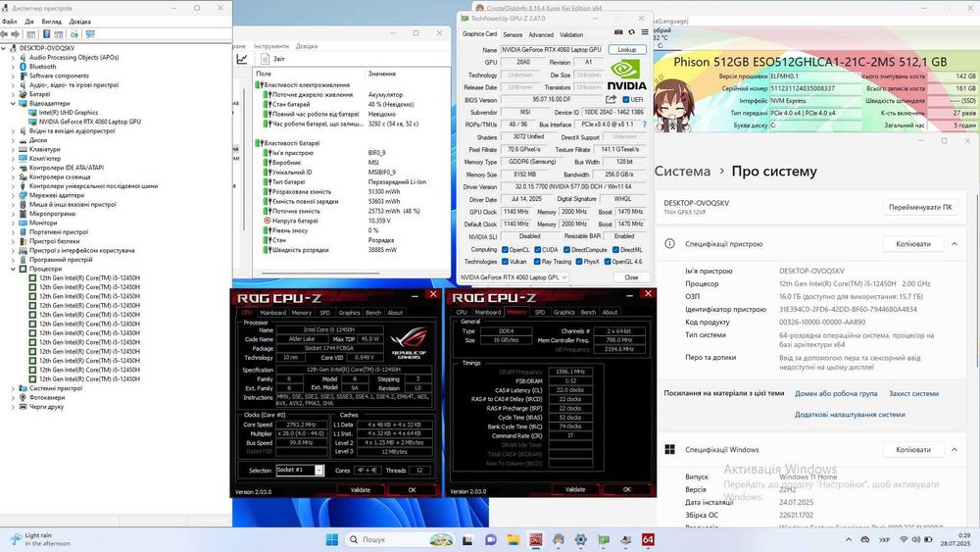Screen dimensions: 980x552
Task: Toggle the Vulkan checkbox in GPU-Z
Action: pyautogui.click(x=505, y=262)
